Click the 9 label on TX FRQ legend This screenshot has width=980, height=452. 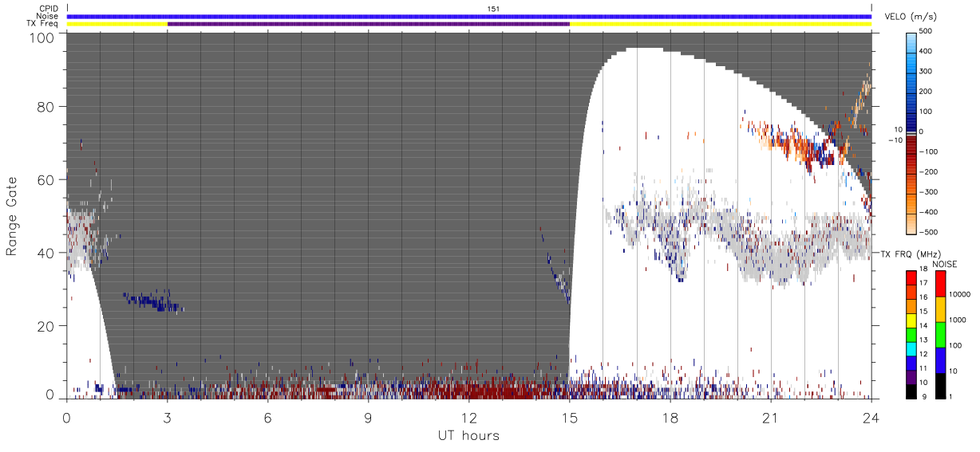[923, 396]
